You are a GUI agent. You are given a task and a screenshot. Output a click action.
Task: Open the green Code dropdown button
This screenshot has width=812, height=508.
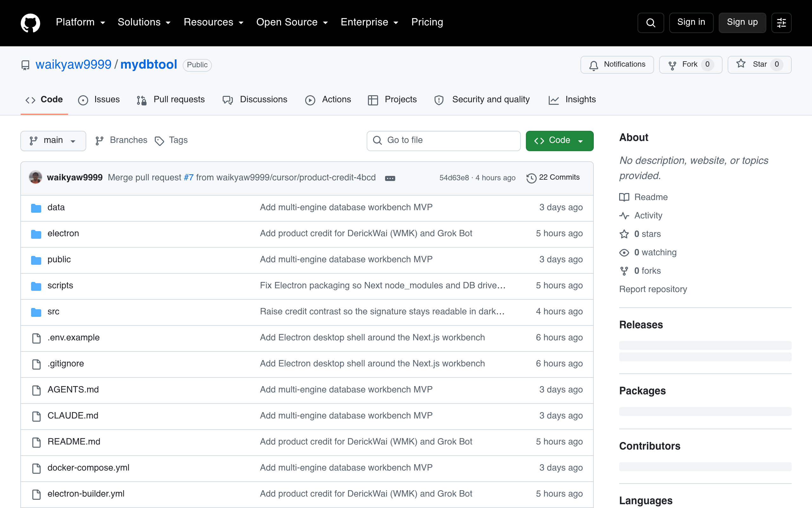(x=559, y=141)
